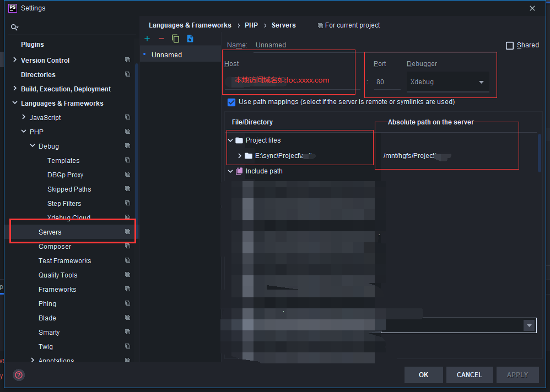Click project-level icon beside Servers

pyautogui.click(x=128, y=232)
